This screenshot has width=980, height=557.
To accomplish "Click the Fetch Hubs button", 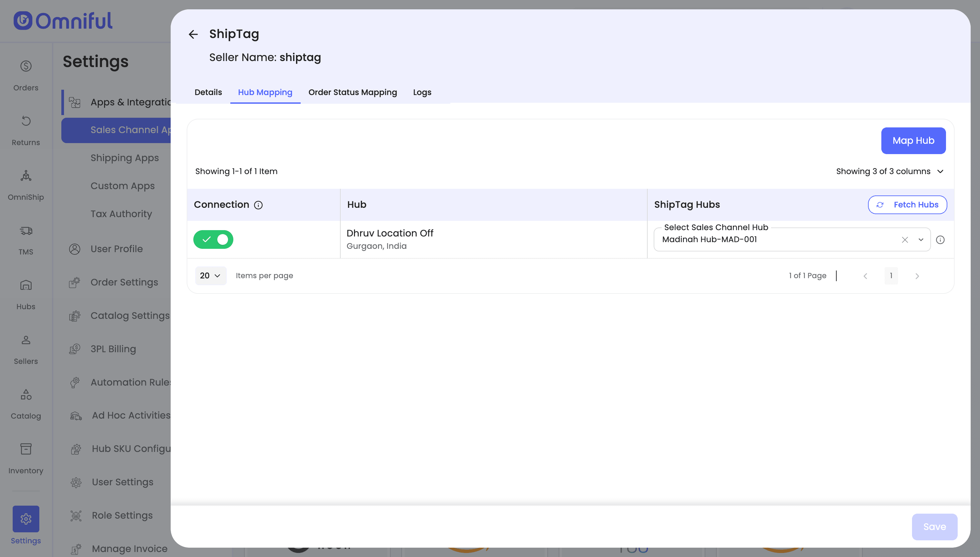I will (x=907, y=205).
